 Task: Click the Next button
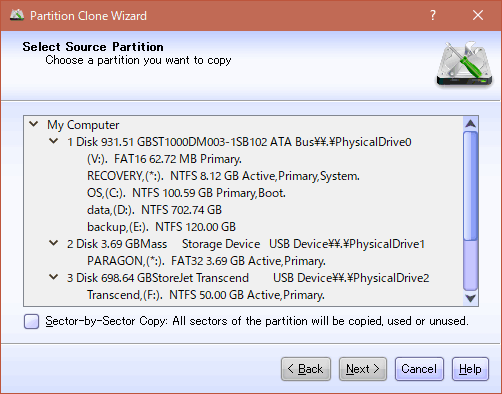click(x=363, y=369)
